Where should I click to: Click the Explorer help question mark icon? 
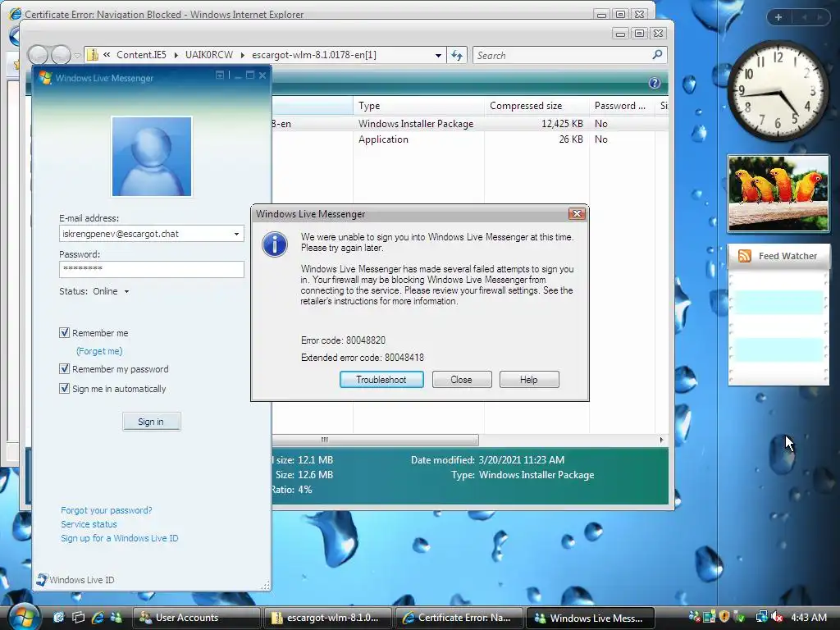(654, 83)
